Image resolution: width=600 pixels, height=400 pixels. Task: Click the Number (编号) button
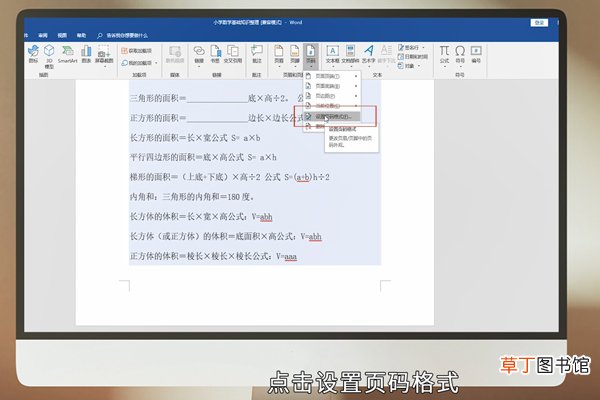tap(476, 54)
